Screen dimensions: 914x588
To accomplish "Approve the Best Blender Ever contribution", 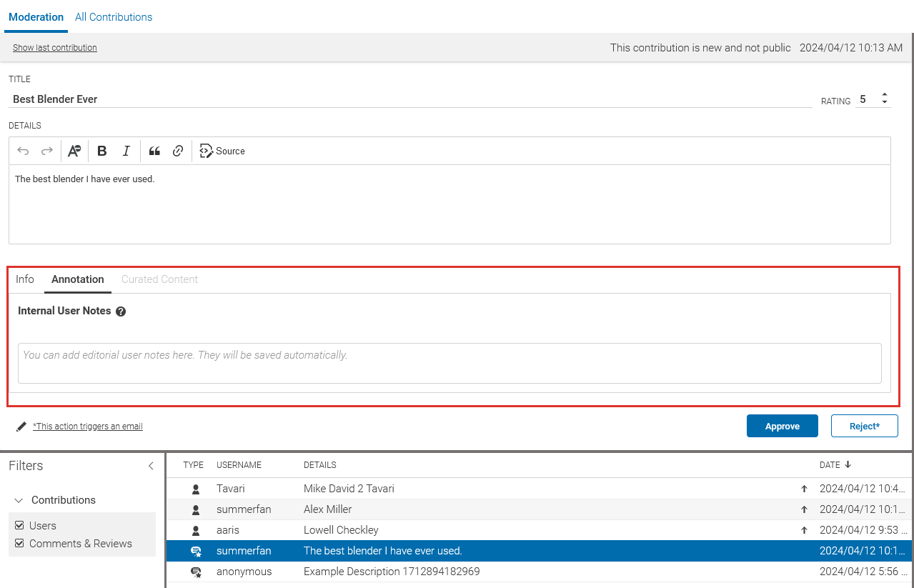I will tap(782, 426).
